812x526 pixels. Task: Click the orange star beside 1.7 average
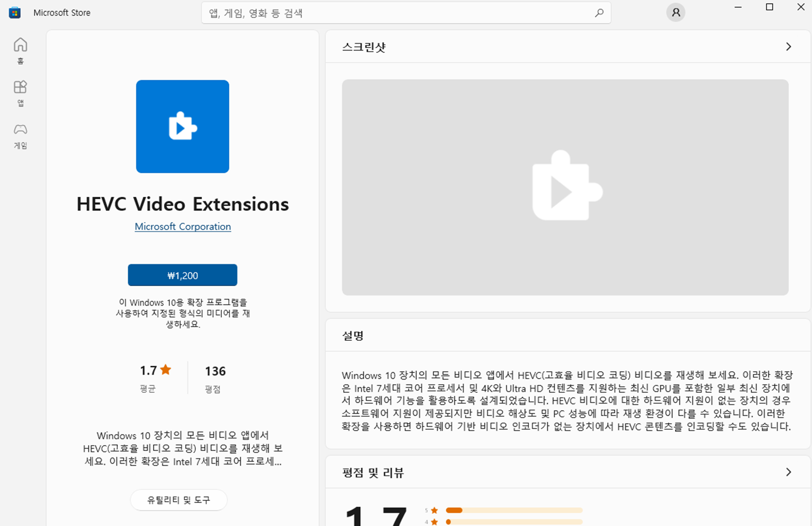click(x=166, y=370)
